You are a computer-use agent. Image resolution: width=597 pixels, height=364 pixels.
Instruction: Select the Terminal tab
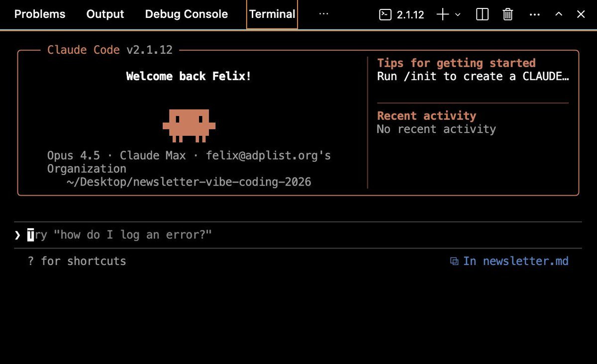[272, 14]
